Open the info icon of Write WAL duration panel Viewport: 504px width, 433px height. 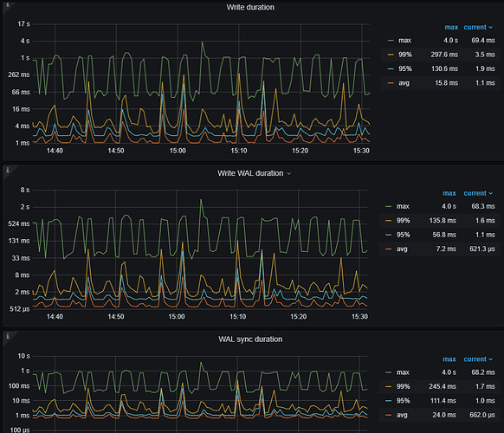point(8,170)
